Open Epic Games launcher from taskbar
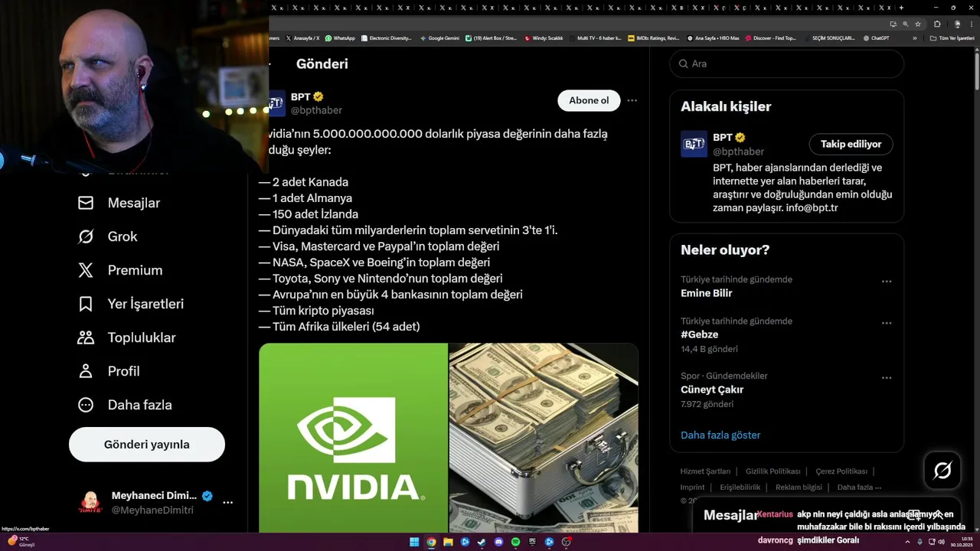Viewport: 980px width, 551px height. pos(532,542)
